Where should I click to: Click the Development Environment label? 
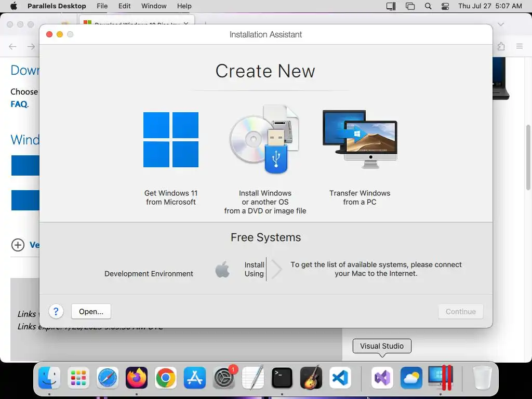149,273
